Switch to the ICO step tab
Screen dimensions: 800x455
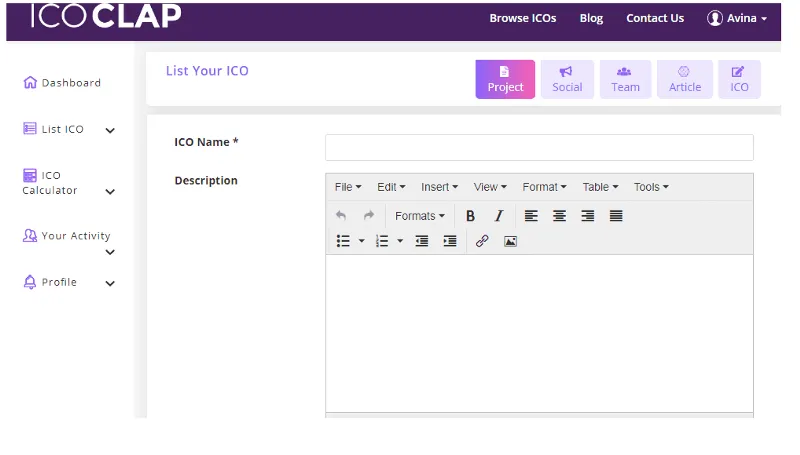(x=739, y=79)
